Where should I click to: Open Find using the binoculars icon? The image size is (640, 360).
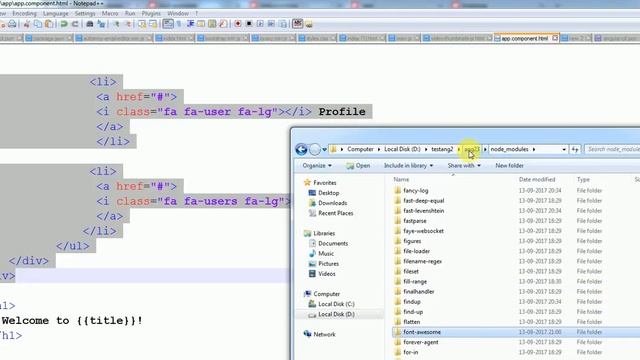pyautogui.click(x=90, y=24)
